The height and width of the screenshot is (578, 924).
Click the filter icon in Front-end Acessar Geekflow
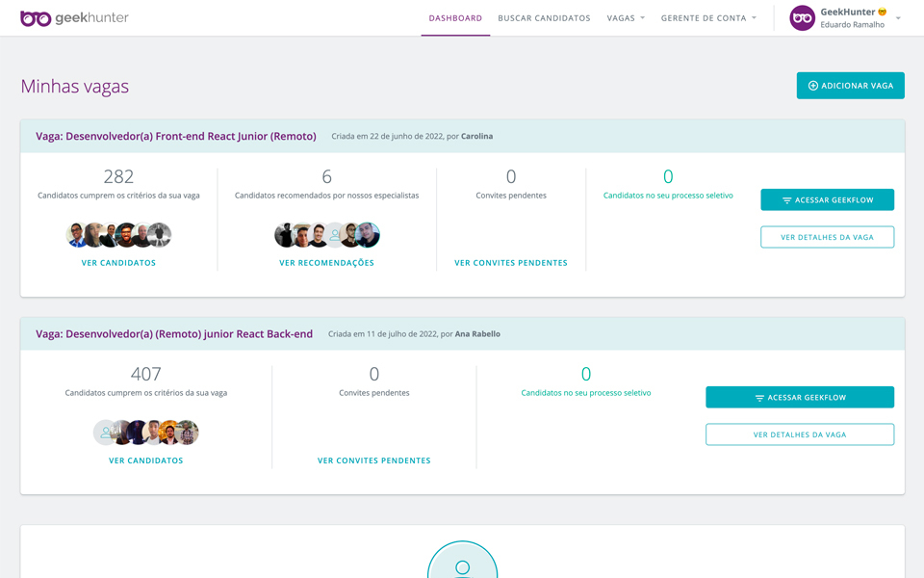pos(786,200)
